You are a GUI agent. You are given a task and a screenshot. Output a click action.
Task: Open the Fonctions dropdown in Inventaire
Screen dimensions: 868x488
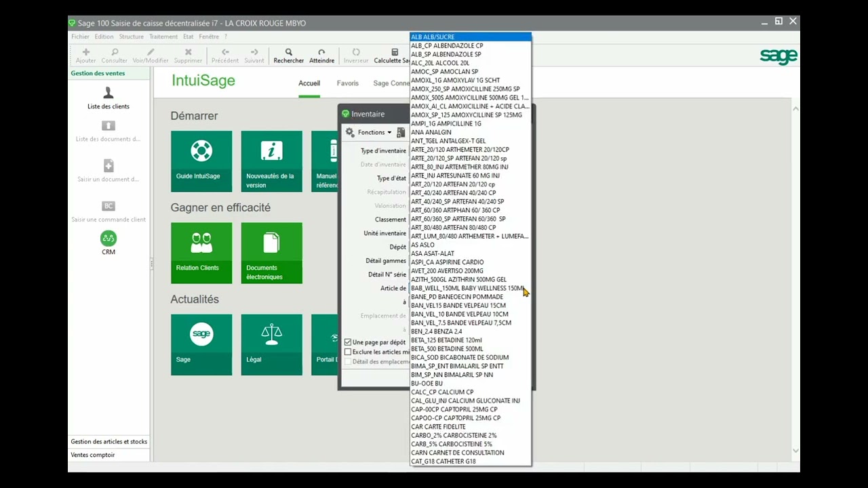pos(368,132)
